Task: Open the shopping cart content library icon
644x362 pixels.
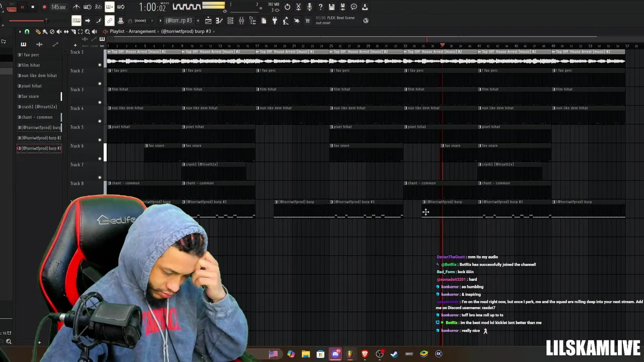Action: point(307,21)
